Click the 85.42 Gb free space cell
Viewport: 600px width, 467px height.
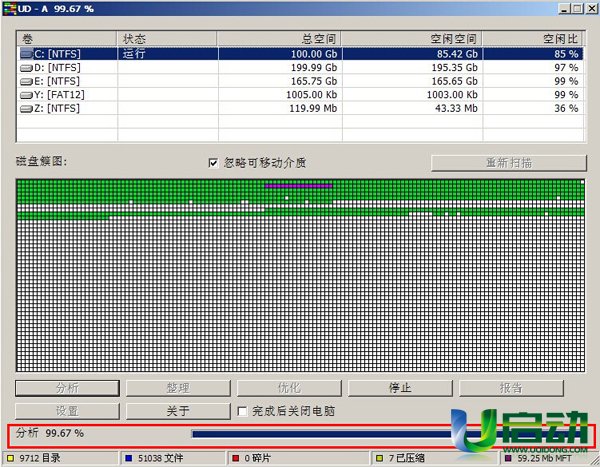click(x=412, y=54)
